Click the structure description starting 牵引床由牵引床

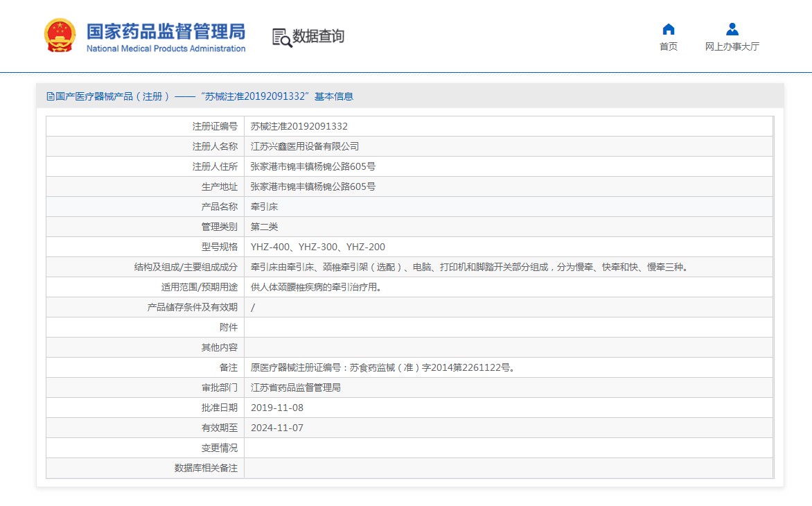[470, 268]
